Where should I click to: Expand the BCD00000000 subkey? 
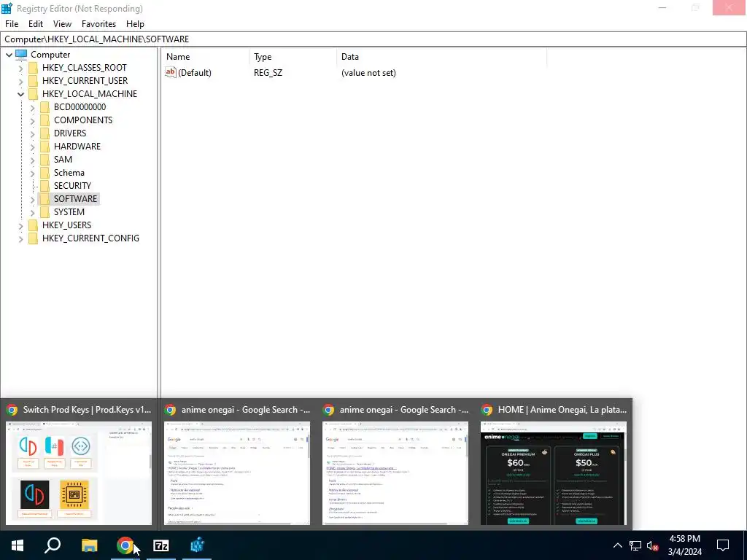click(32, 108)
